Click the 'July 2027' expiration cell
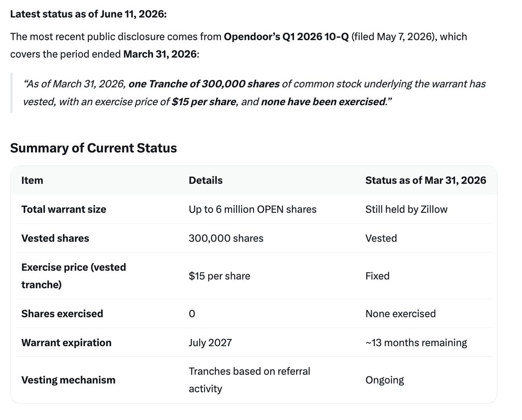The height and width of the screenshot is (420, 522). point(210,343)
